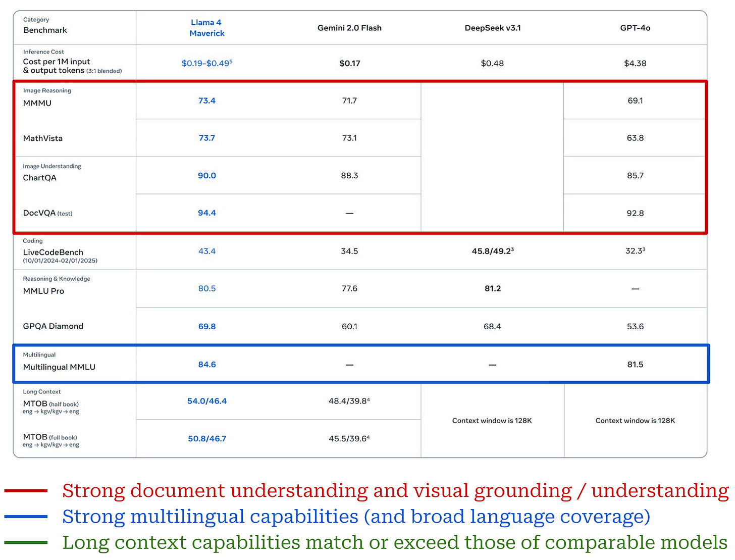This screenshot has height=560, width=735.
Task: Select GPT-4o MMMU score 69.1
Action: (x=635, y=100)
